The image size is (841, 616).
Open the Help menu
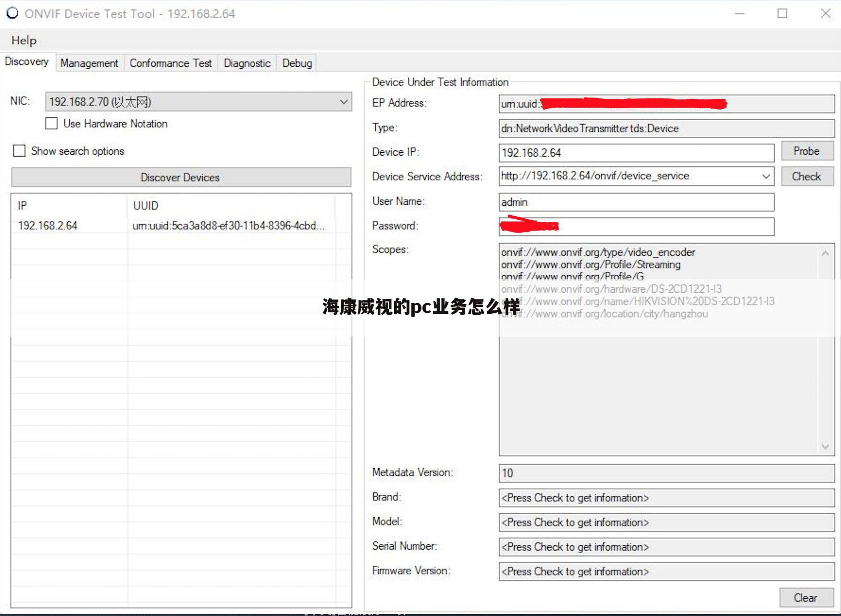(24, 40)
